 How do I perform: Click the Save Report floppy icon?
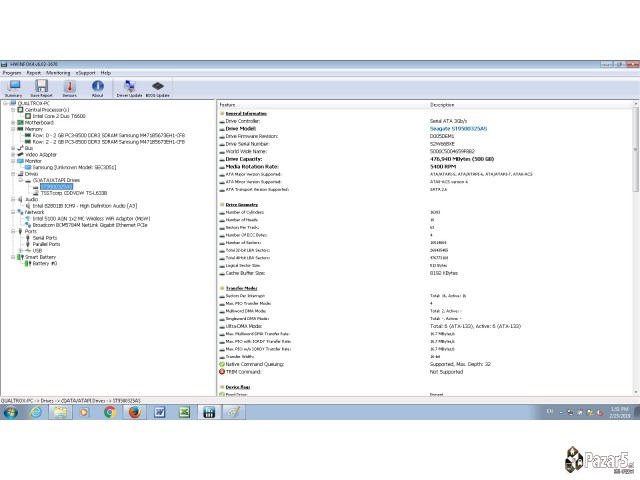[x=42, y=89]
